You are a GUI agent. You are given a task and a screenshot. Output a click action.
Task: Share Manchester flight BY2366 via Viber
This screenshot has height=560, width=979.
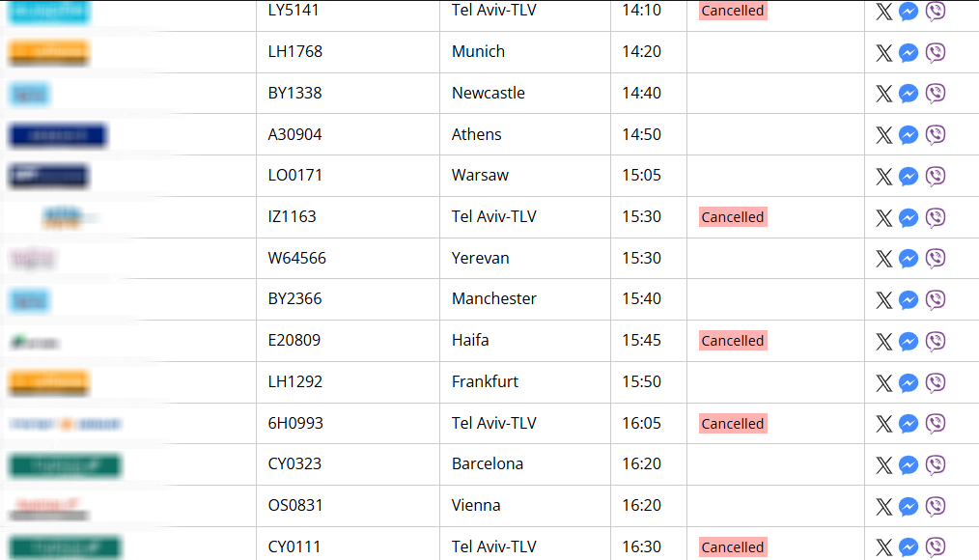tap(936, 299)
